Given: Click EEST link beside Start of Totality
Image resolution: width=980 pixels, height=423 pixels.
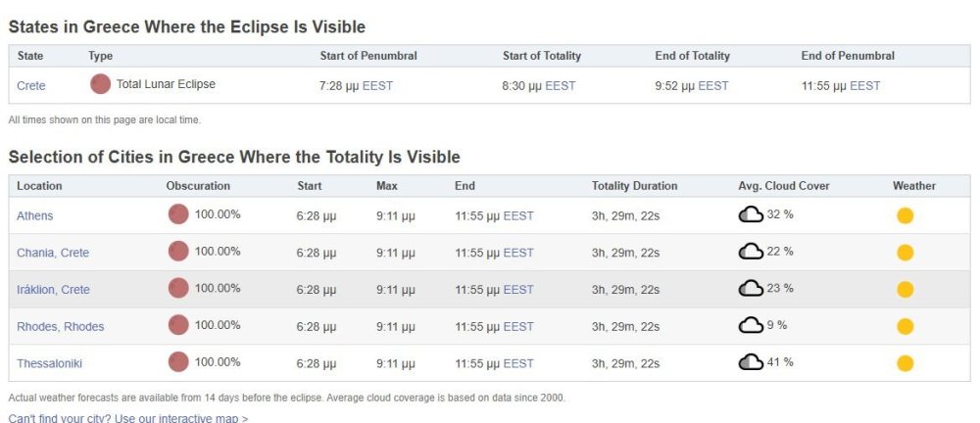Looking at the screenshot, I should coord(561,86).
